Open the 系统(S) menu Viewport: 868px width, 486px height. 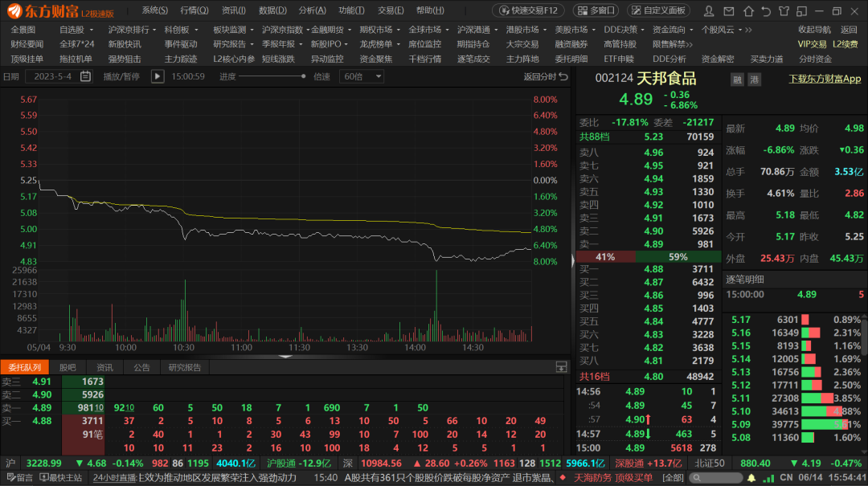pyautogui.click(x=154, y=10)
